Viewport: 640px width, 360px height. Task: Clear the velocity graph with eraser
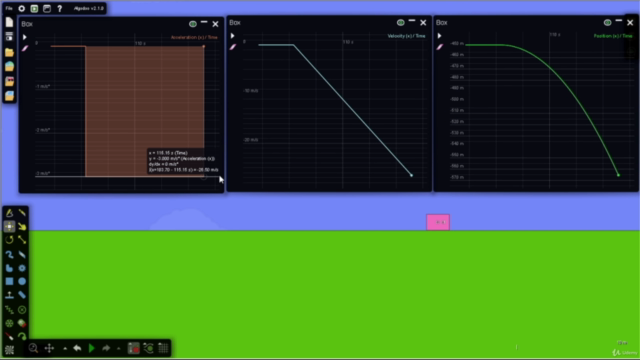[233, 47]
